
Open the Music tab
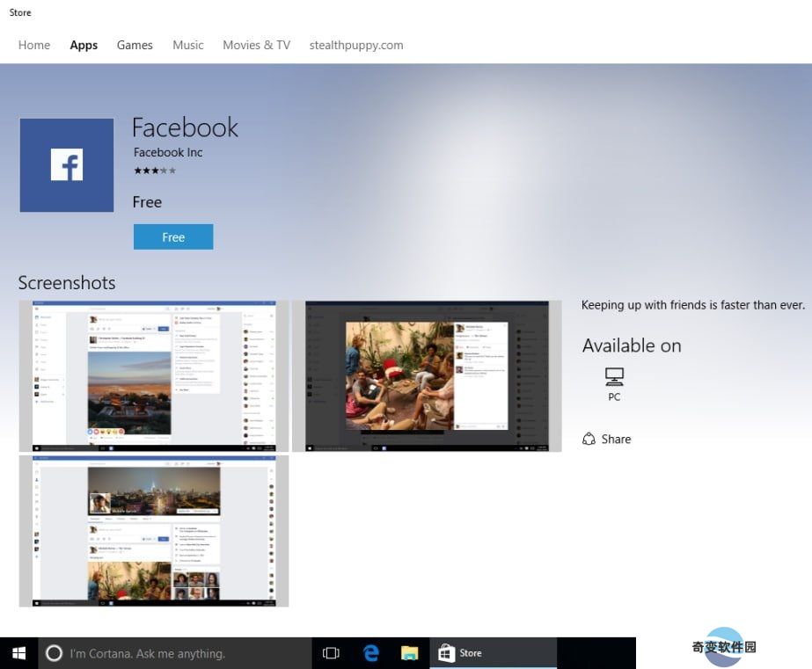tap(188, 45)
